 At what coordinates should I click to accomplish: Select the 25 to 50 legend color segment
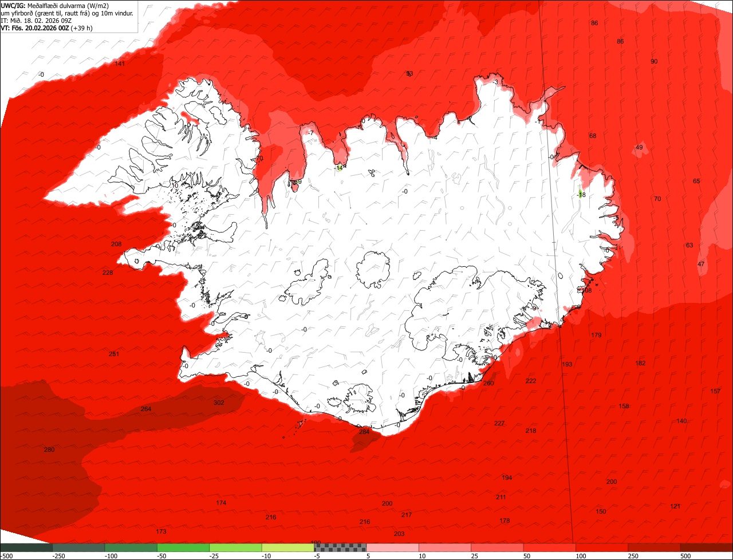click(497, 547)
